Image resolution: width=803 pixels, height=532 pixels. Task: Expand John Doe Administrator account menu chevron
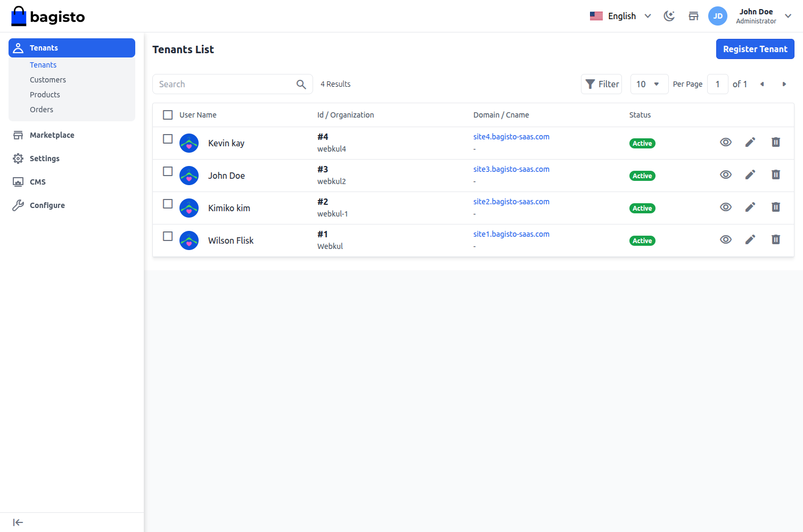[x=788, y=16]
